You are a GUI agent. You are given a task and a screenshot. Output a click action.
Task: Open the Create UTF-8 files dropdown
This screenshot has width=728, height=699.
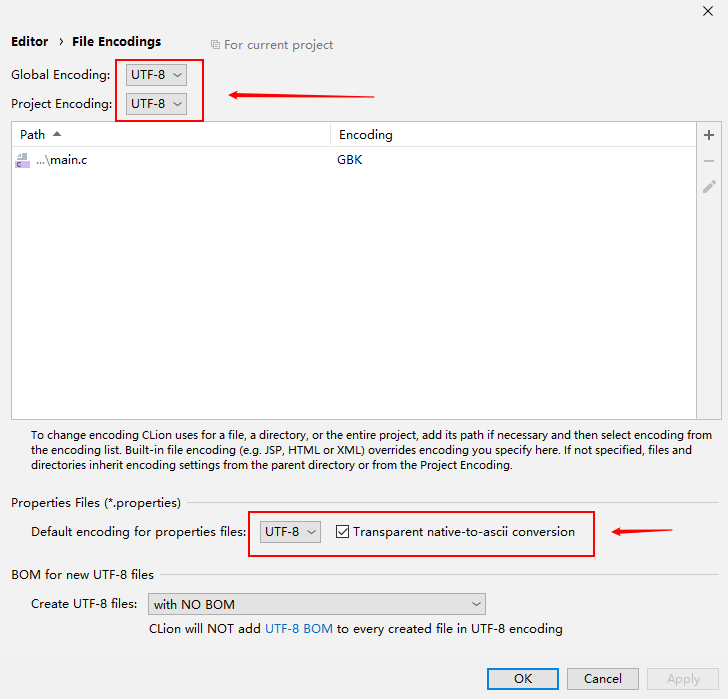tap(317, 604)
